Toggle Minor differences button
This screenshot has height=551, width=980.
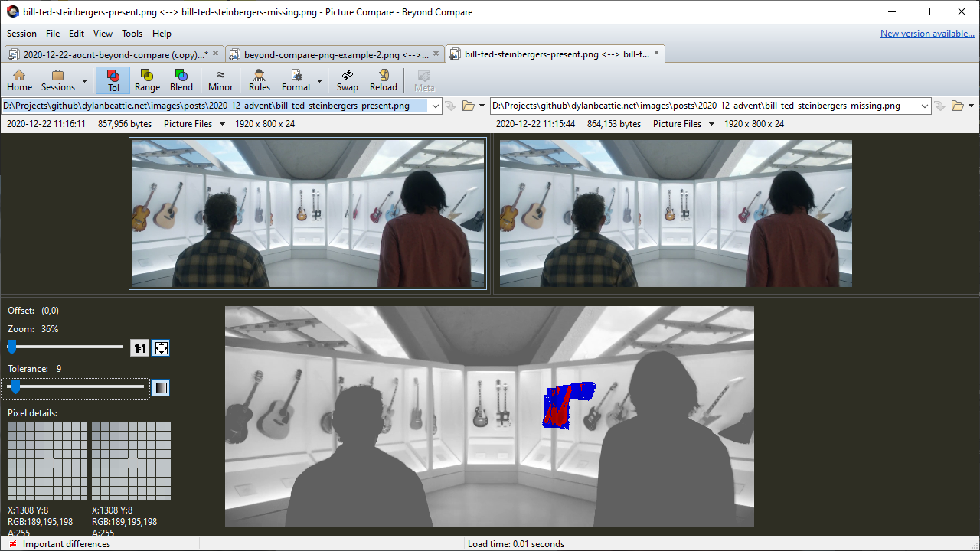coord(220,80)
